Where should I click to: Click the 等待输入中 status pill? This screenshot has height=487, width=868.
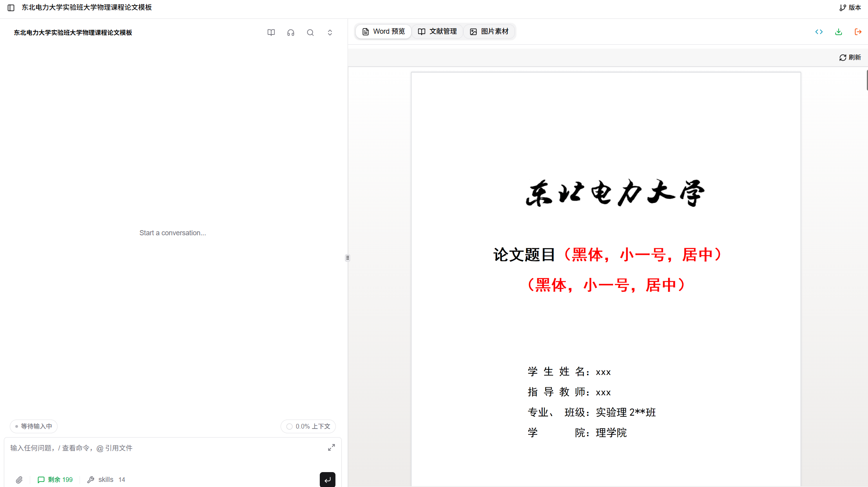coord(34,426)
